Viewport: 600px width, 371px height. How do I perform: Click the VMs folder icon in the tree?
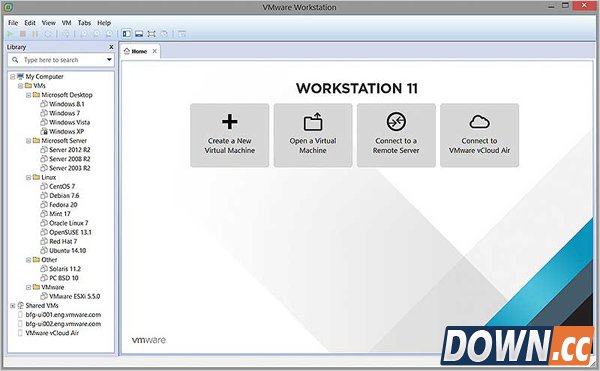28,86
